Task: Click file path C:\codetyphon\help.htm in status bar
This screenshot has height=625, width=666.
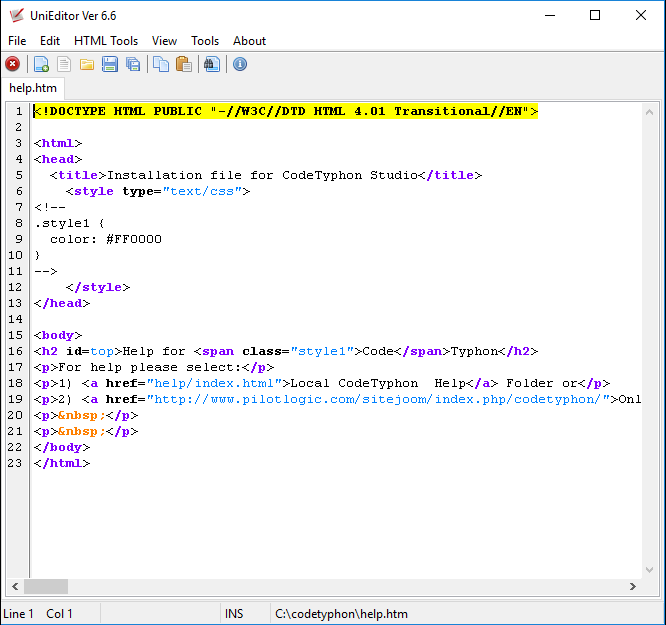Action: tap(341, 614)
